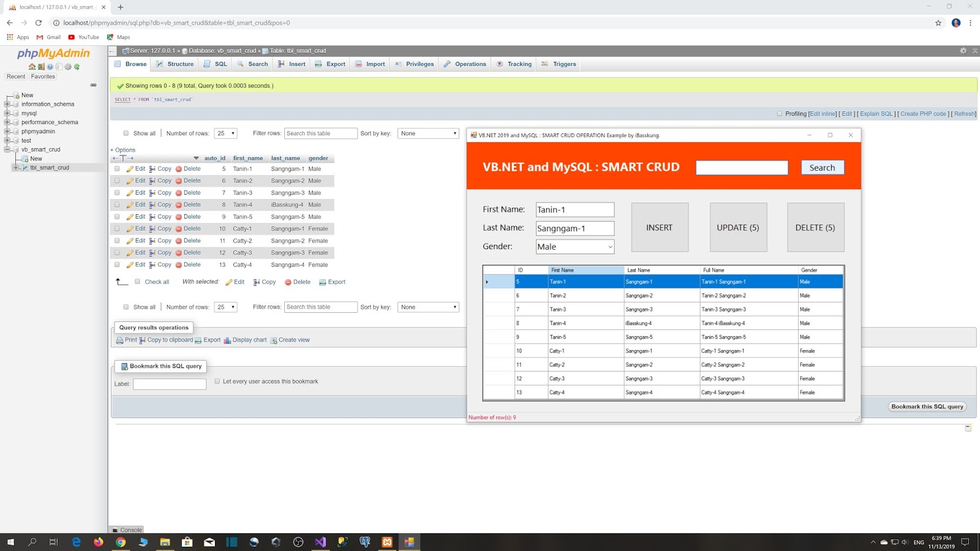The width and height of the screenshot is (980, 551).
Task: Click the phpMyAdmin home icon
Action: tap(32, 66)
